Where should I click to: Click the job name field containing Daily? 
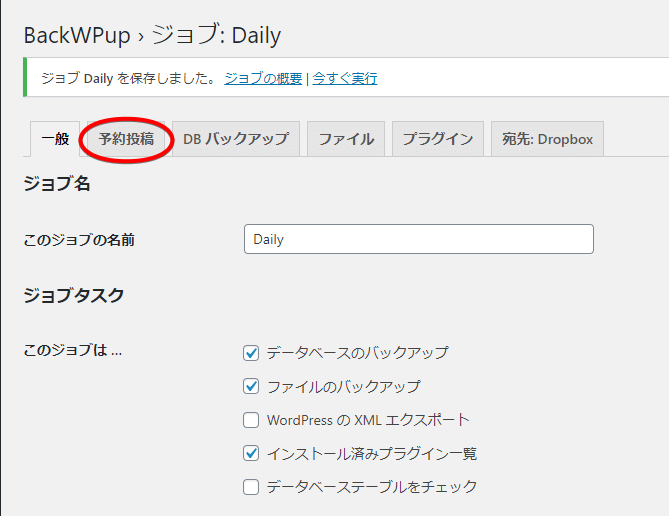pyautogui.click(x=419, y=239)
